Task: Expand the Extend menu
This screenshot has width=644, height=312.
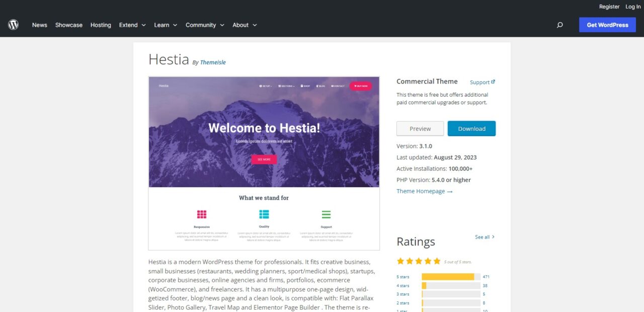Action: pos(132,25)
